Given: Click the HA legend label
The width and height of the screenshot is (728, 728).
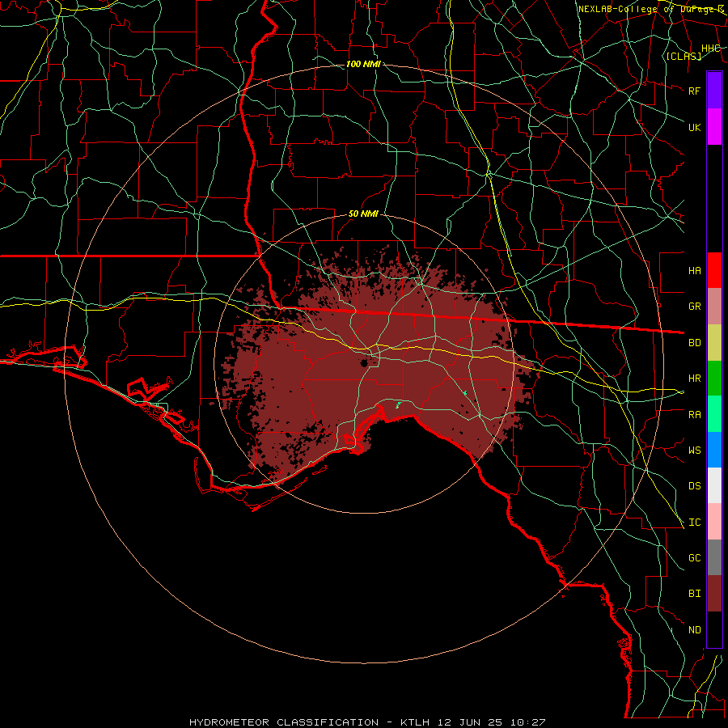Looking at the screenshot, I should tap(695, 271).
